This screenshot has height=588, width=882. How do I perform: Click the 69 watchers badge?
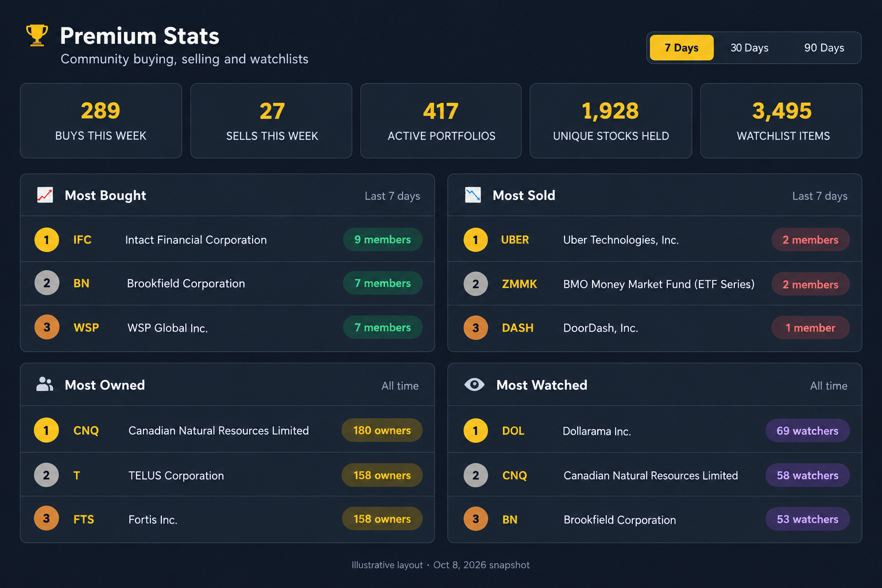coord(807,431)
